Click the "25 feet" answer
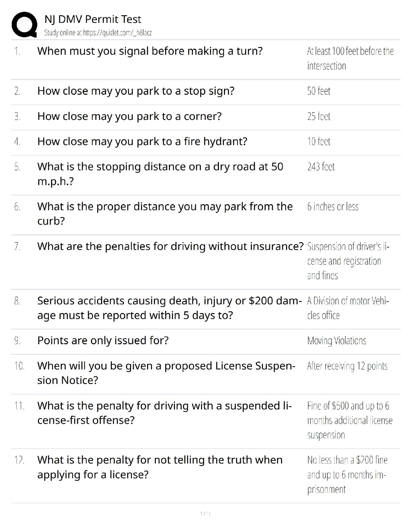The height and width of the screenshot is (532, 411). pyautogui.click(x=319, y=116)
